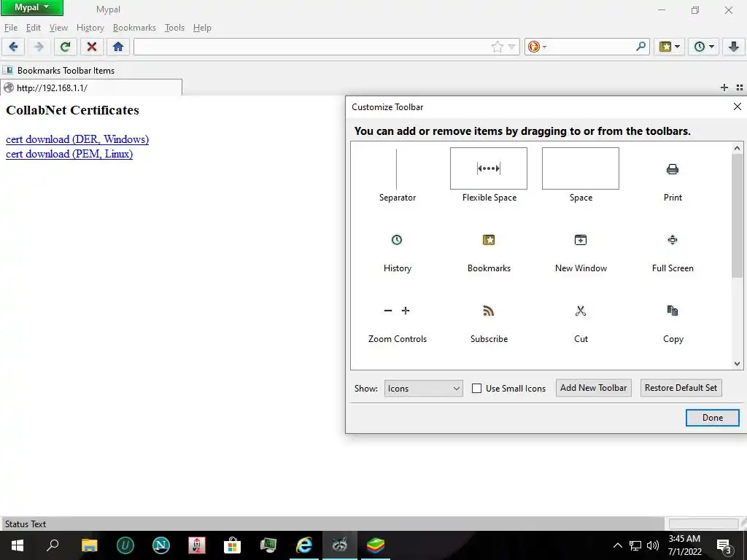The height and width of the screenshot is (560, 747).
Task: Click the Done button
Action: click(x=712, y=418)
